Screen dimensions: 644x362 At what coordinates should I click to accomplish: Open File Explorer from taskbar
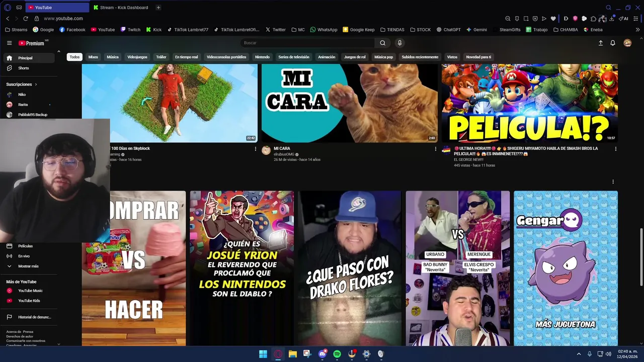tap(293, 354)
